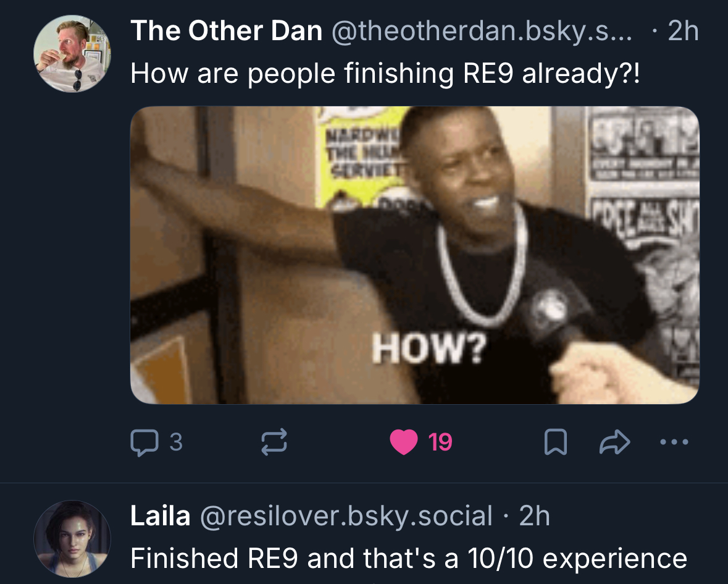Open Laila's profile picture
The height and width of the screenshot is (584, 728).
click(x=72, y=539)
